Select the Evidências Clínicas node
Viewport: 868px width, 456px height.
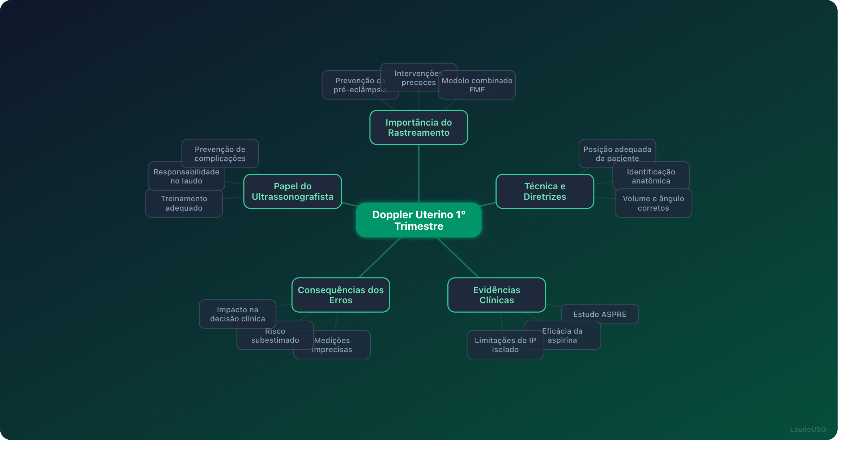(496, 295)
